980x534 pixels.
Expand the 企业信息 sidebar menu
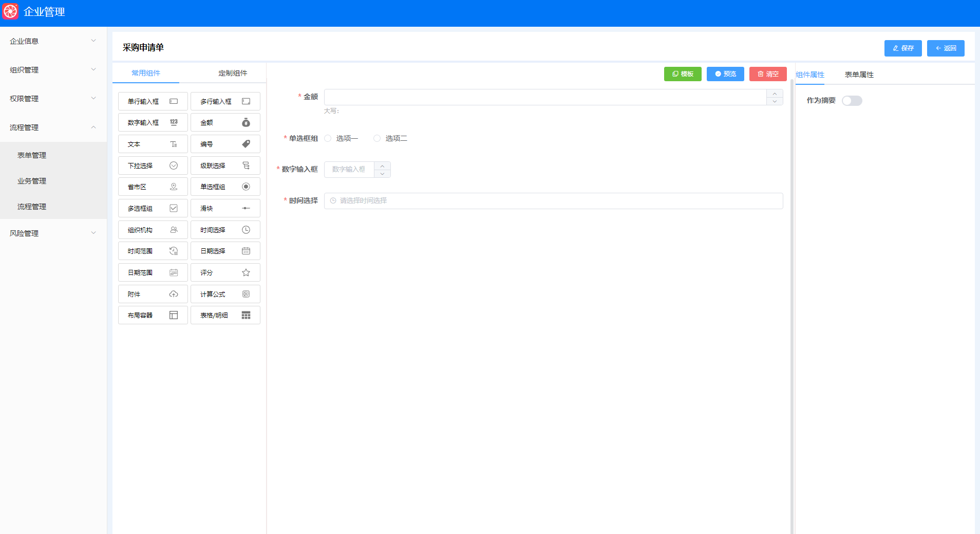click(53, 41)
